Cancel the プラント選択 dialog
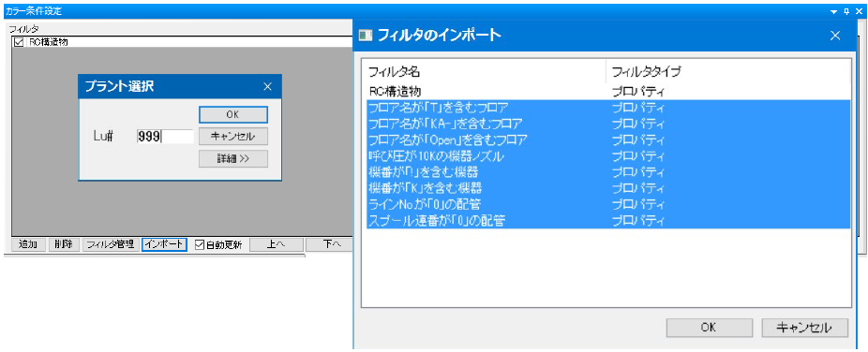 click(233, 136)
